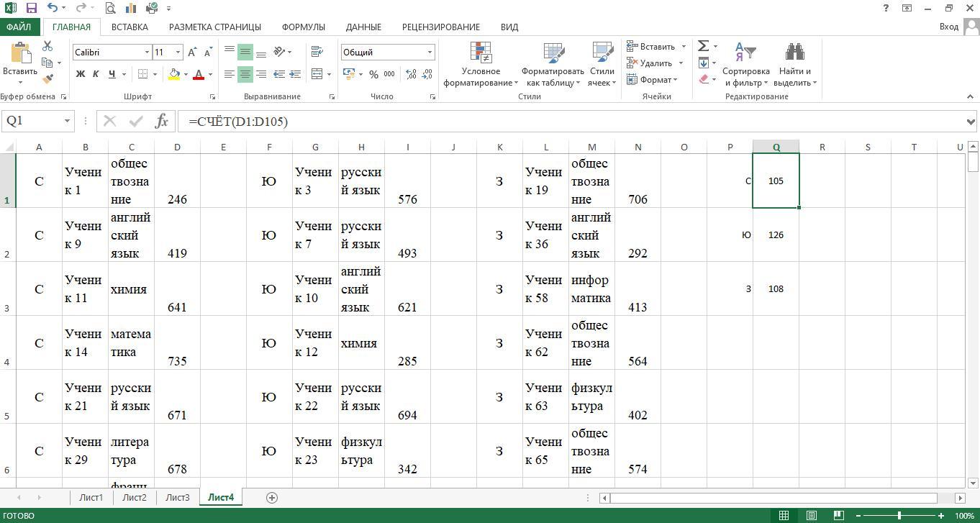Toggle italic formatting (К)
This screenshot has height=523, width=980.
(96, 74)
